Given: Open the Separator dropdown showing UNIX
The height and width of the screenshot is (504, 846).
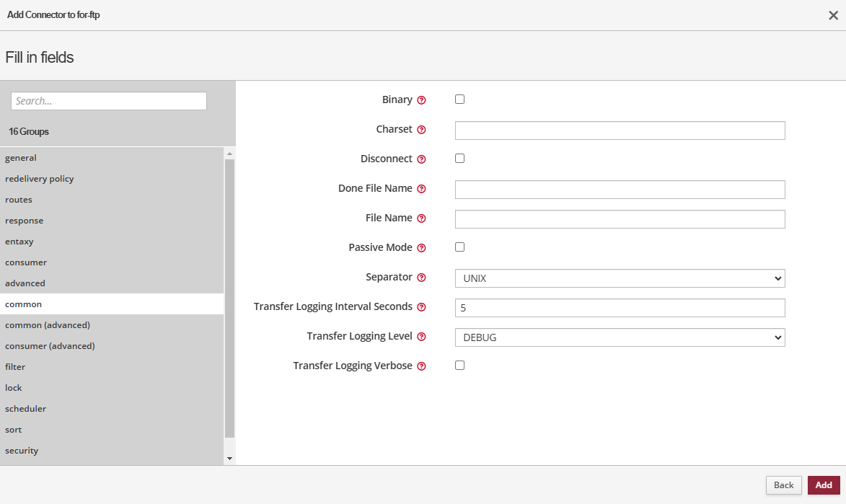Looking at the screenshot, I should [x=620, y=278].
